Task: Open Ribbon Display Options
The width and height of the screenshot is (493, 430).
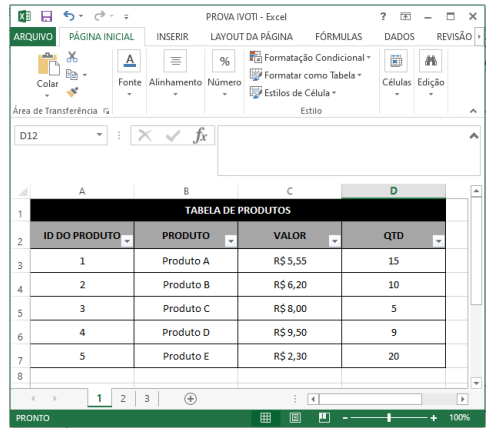Action: pos(405,16)
